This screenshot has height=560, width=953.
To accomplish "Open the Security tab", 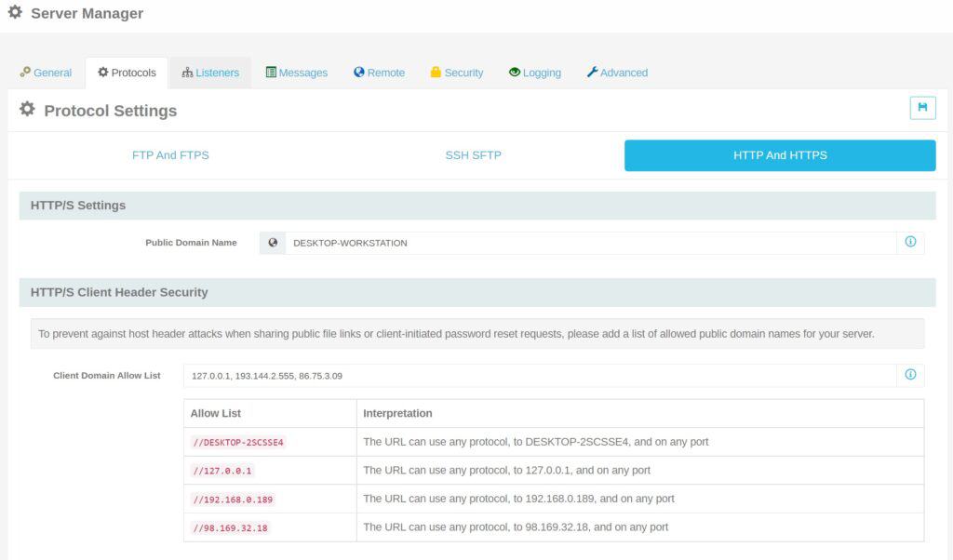I will 457,73.
